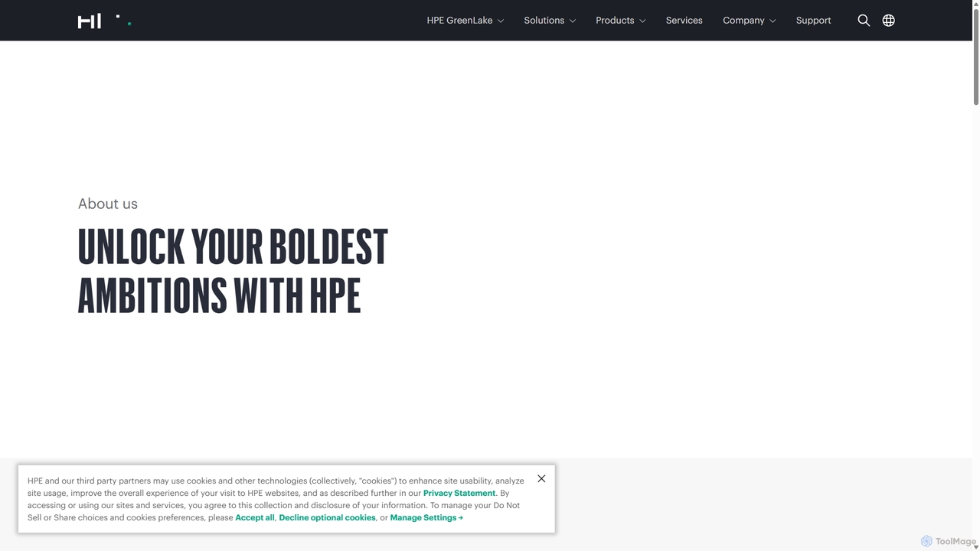The width and height of the screenshot is (980, 551).
Task: Open the globe region selector icon
Action: point(888,21)
